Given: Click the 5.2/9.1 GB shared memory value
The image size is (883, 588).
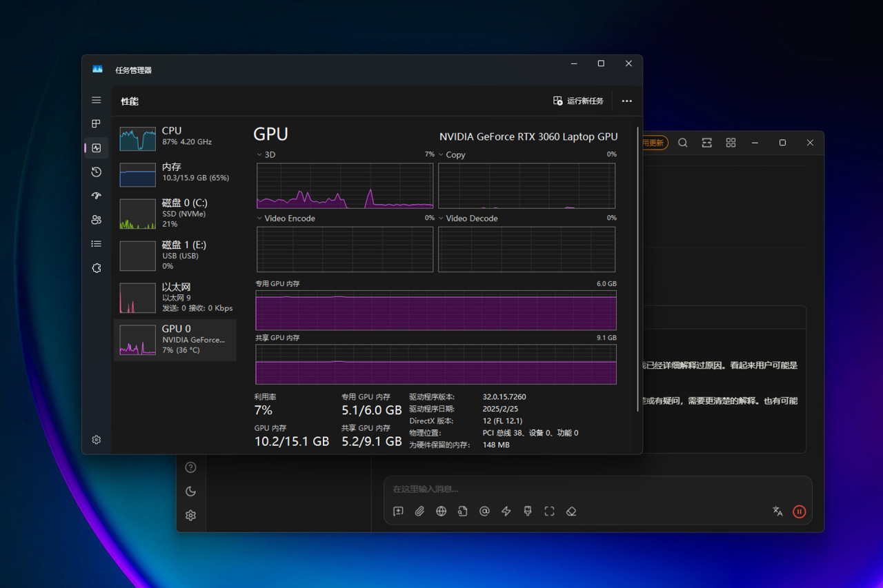Looking at the screenshot, I should (372, 441).
